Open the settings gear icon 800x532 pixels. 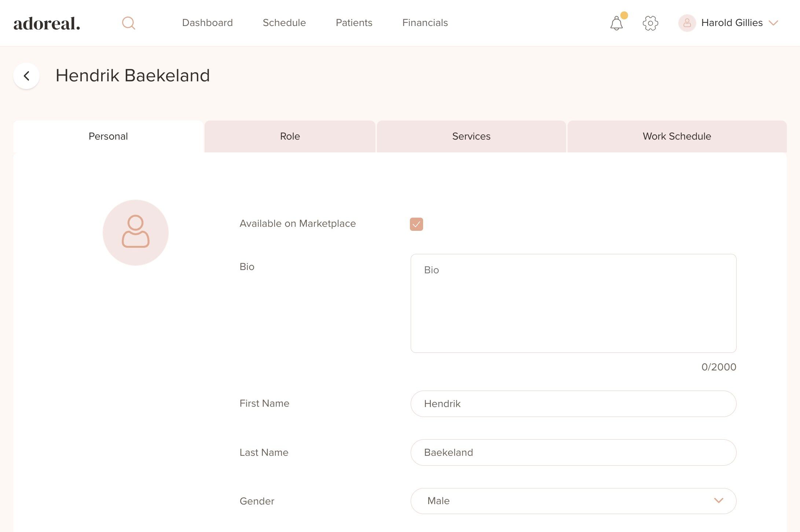[650, 23]
